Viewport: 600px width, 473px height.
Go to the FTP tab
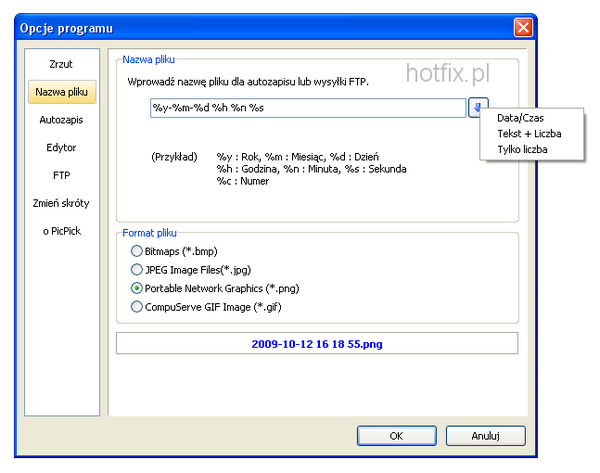(62, 176)
